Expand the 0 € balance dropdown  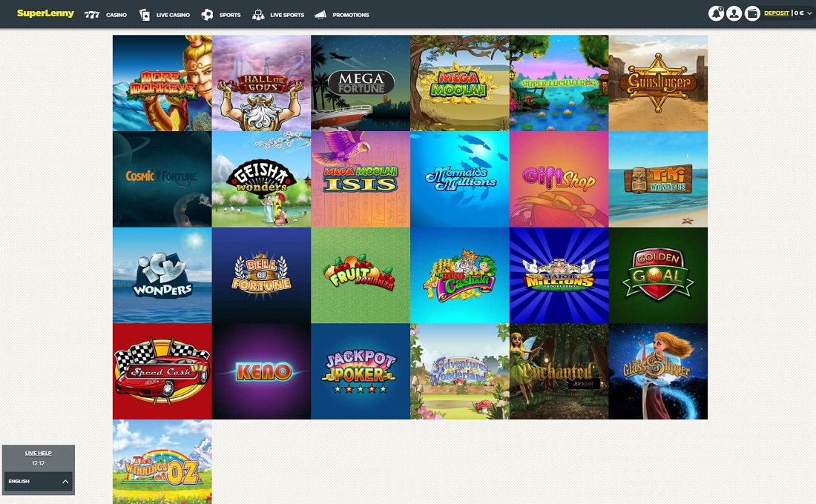click(802, 13)
